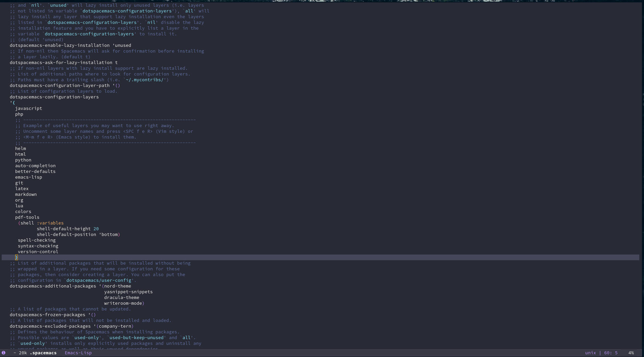Screen dimensions: 644x357
Task: Click the 'Example of useful layers' comment line
Action: coord(95,125)
